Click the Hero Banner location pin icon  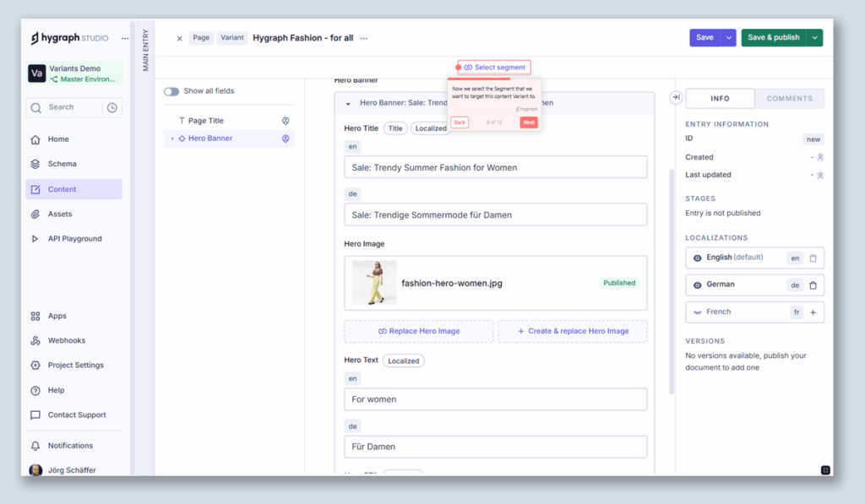coord(286,138)
